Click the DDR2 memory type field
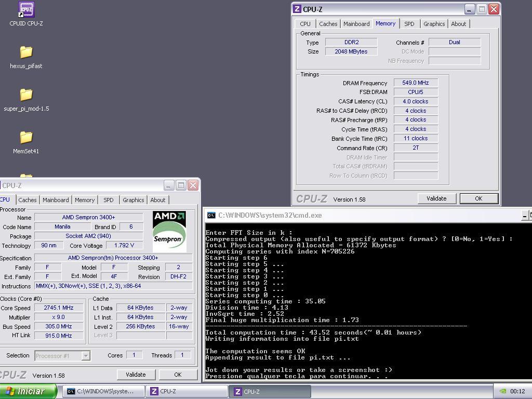 [351, 42]
